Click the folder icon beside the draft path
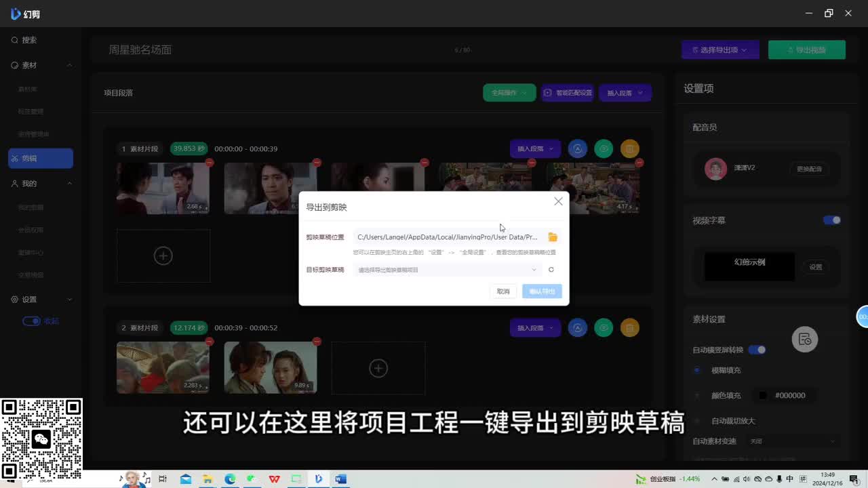Screen dimensions: 868x488 click(553, 237)
